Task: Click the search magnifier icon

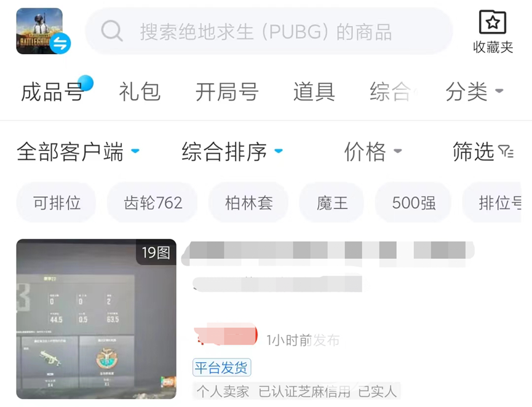Action: tap(111, 31)
